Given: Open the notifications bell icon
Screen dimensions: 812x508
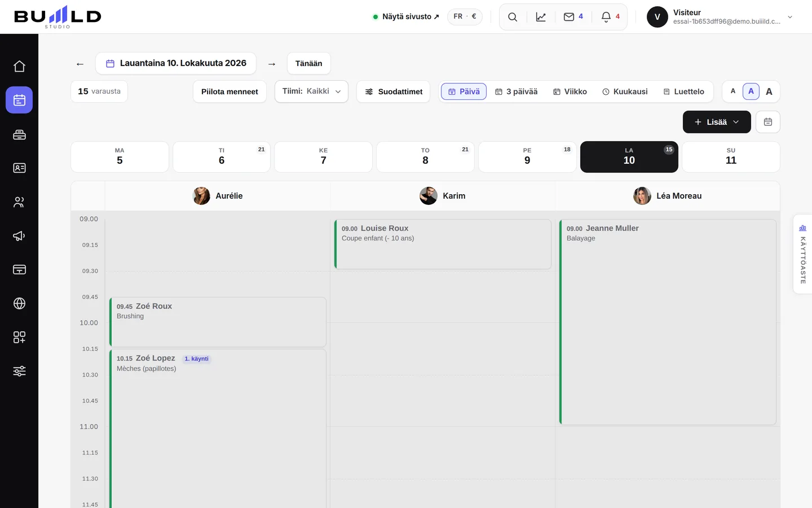Looking at the screenshot, I should 610,17.
